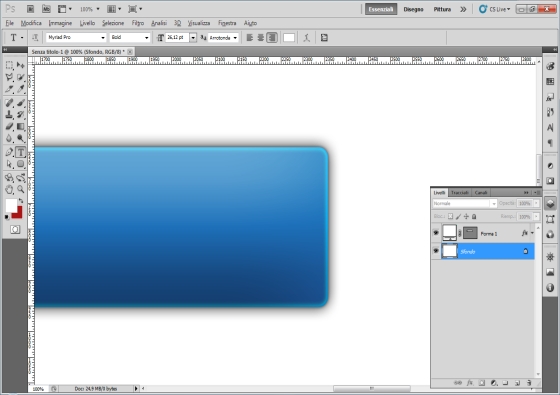This screenshot has height=395, width=560.
Task: Select the Clone Stamp tool
Action: pyautogui.click(x=9, y=115)
